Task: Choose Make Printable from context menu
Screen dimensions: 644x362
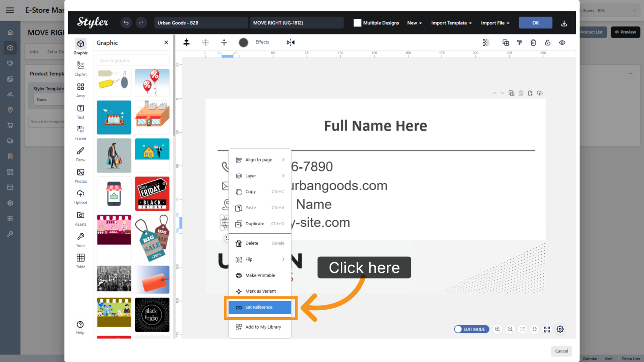Action: coord(260,275)
